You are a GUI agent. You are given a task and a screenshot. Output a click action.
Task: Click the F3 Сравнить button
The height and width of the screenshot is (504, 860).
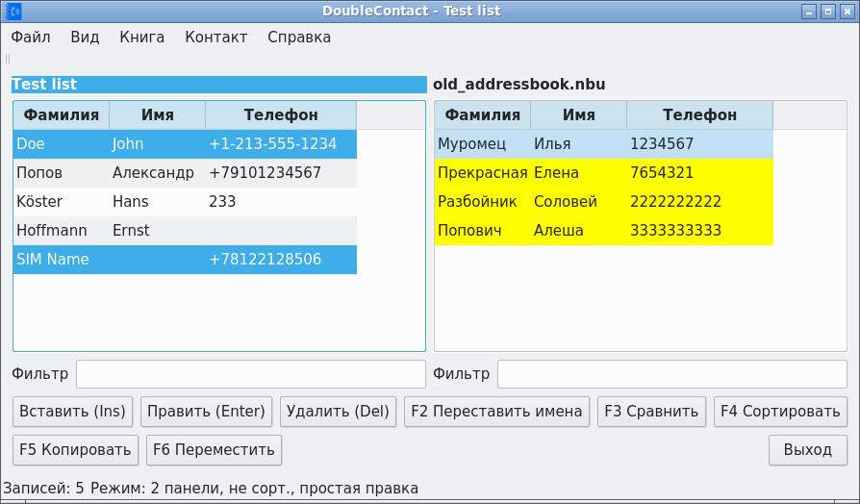[651, 412]
